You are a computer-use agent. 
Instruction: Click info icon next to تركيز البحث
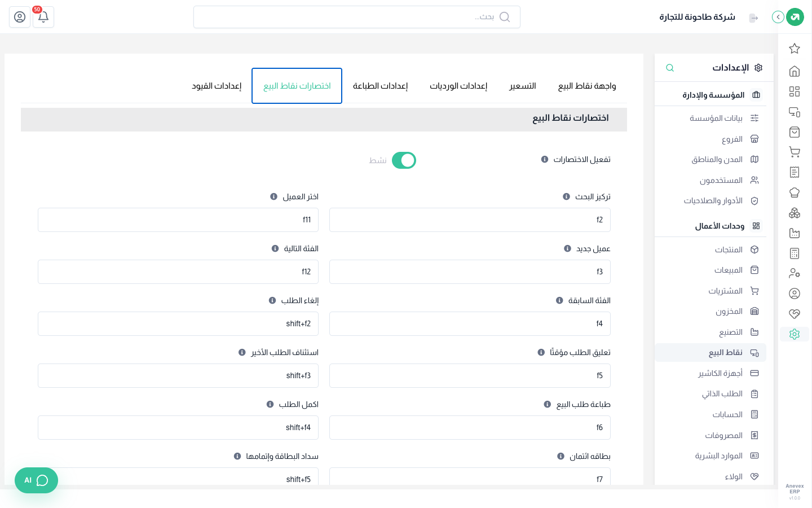566,196
